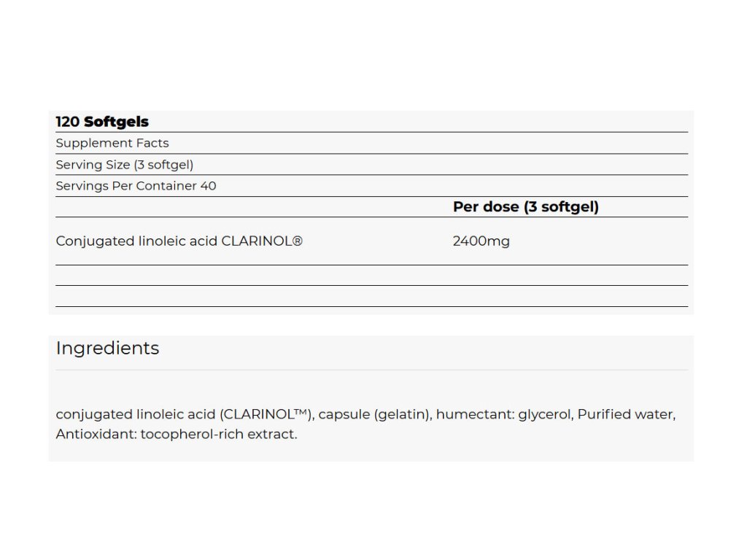Viewport: 747px width, 560px height.
Task: Click the Serving Size (3 softgel) row
Action: point(371,164)
